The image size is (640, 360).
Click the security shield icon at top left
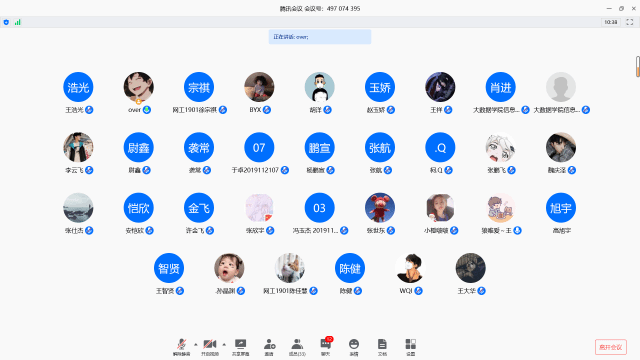(x=6, y=22)
